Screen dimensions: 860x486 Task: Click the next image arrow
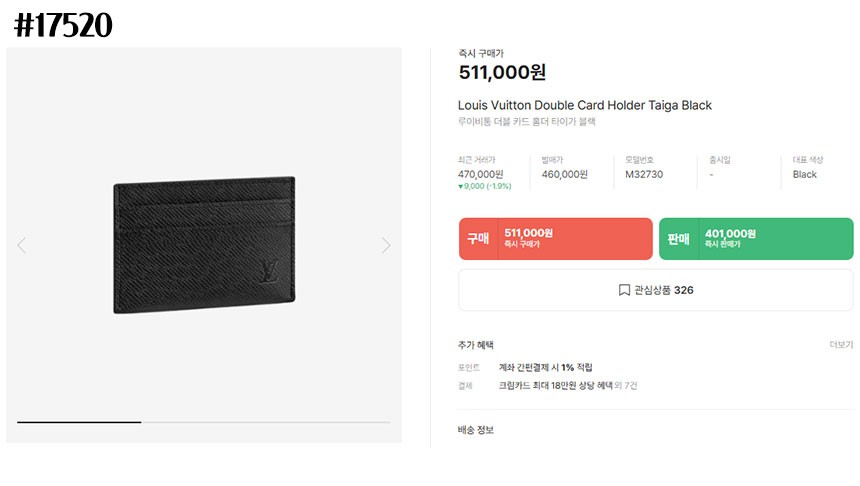click(x=386, y=245)
